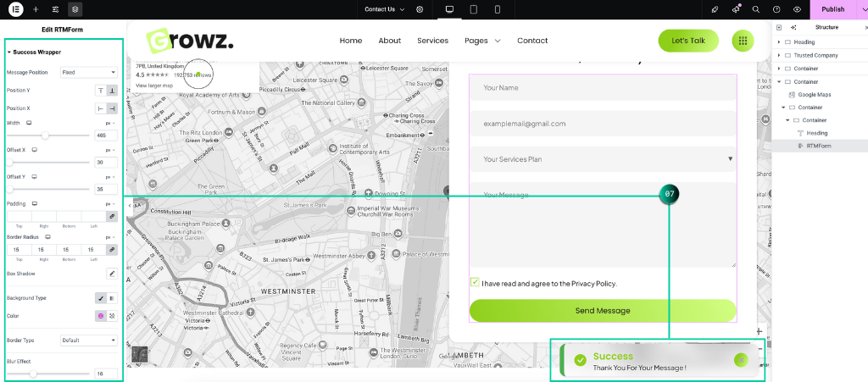Viewport: 868px width, 382px height.
Task: Toggle Border Radius linked values
Action: point(111,251)
